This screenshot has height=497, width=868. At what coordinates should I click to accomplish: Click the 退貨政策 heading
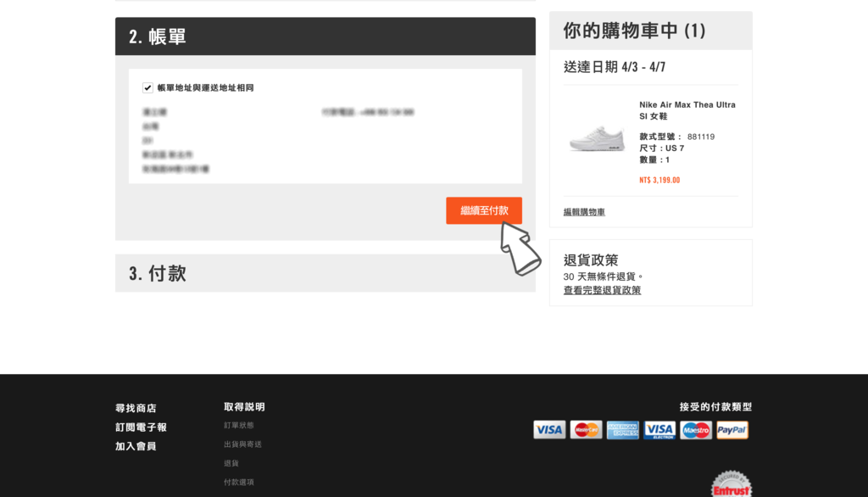pos(591,260)
